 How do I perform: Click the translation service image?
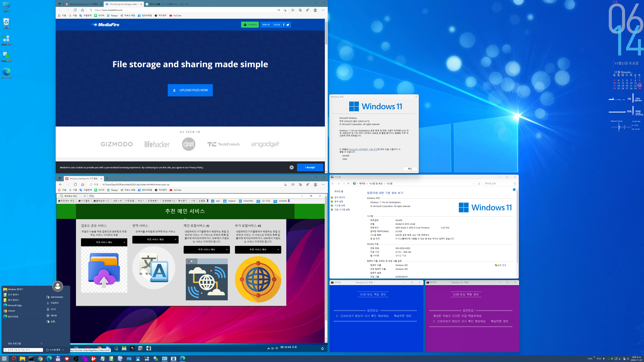[x=154, y=268]
